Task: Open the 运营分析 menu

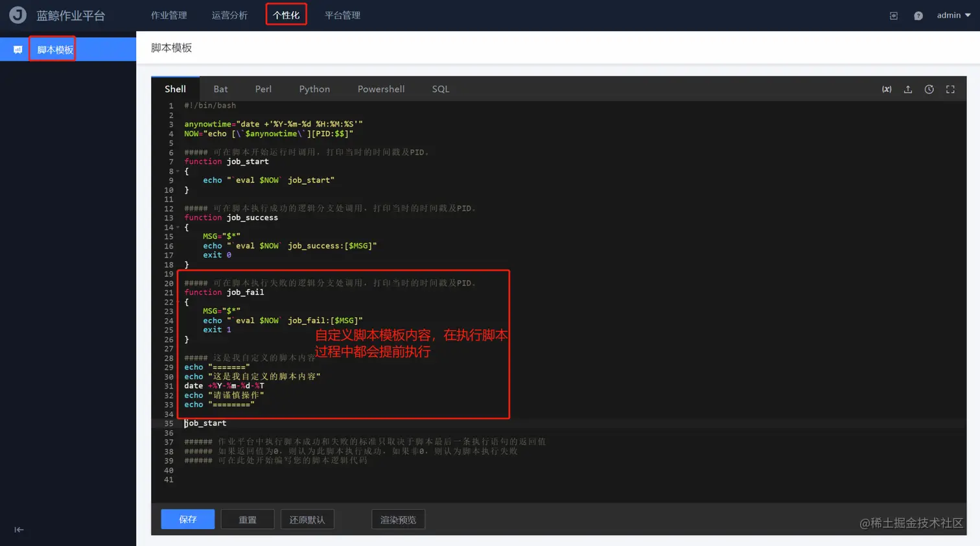Action: pyautogui.click(x=230, y=15)
